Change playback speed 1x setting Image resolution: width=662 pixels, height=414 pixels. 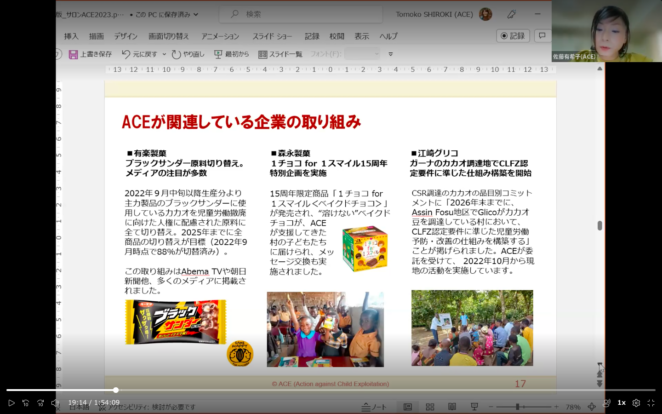pos(620,402)
